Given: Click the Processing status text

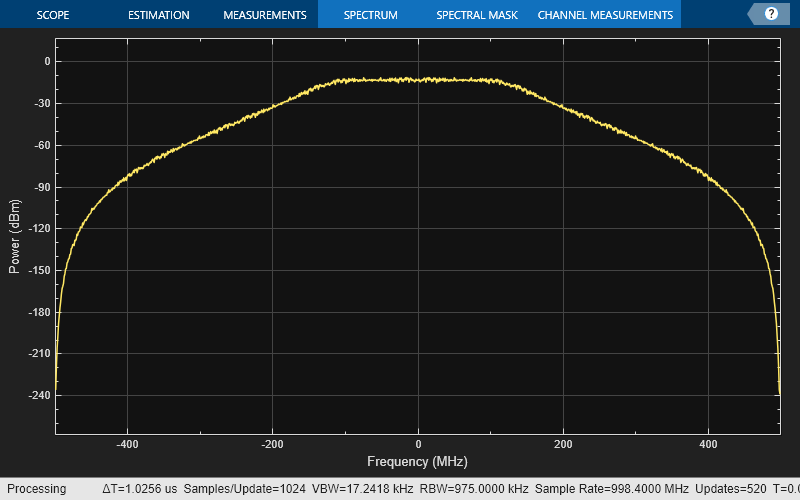Looking at the screenshot, I should [x=37, y=489].
